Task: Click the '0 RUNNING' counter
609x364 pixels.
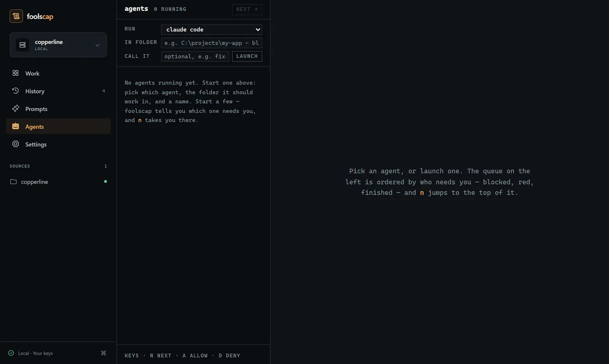Action: click(170, 9)
